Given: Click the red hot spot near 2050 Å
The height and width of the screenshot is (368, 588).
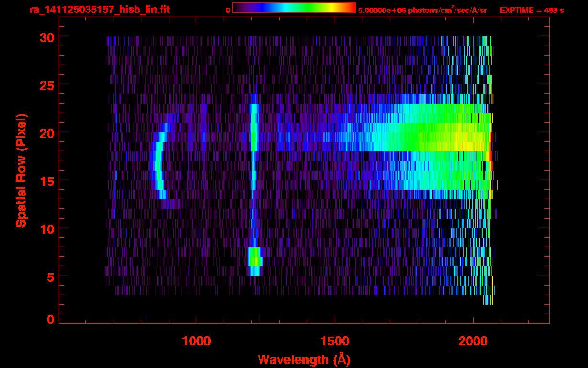Looking at the screenshot, I should 489,161.
